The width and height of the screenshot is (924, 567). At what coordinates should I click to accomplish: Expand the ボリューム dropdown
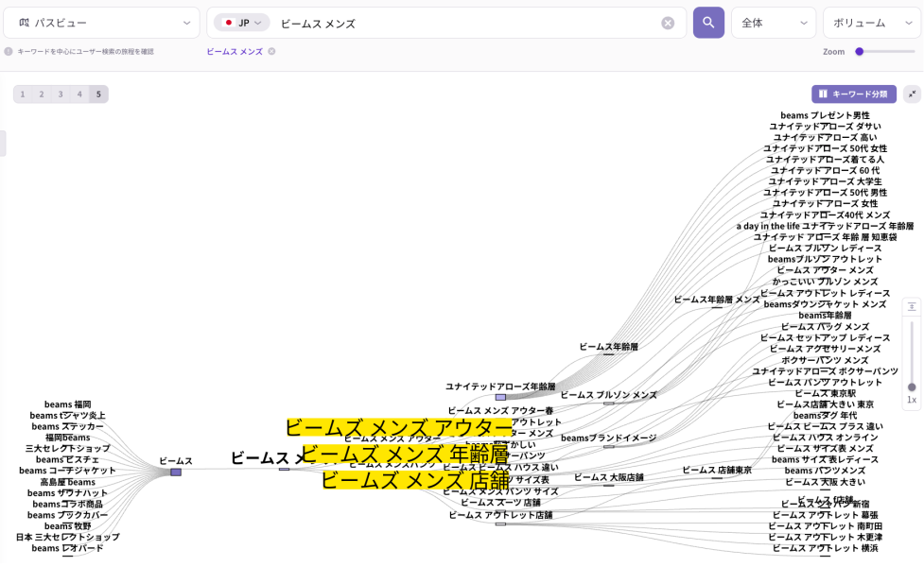click(x=872, y=23)
